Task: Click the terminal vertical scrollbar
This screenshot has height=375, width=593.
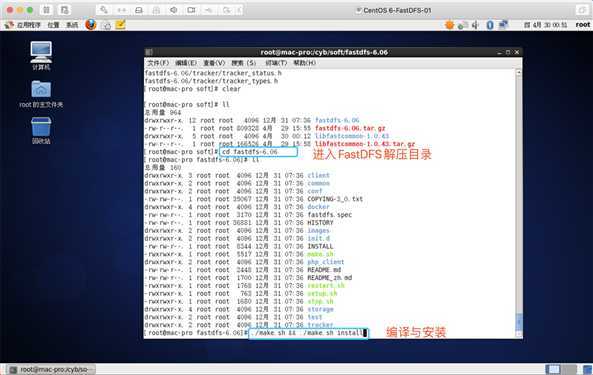Action: pos(519,203)
